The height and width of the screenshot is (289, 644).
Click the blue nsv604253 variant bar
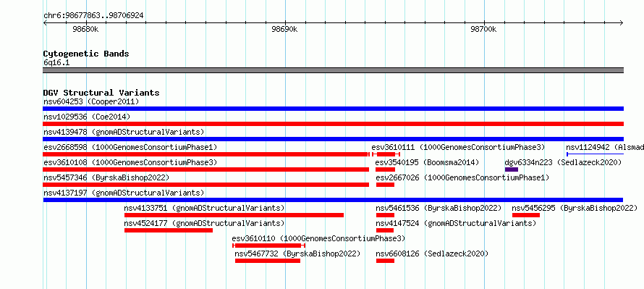(x=333, y=109)
